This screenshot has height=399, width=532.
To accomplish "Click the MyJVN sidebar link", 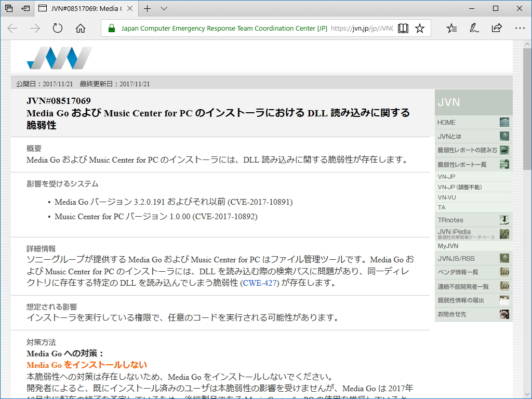I will click(448, 246).
